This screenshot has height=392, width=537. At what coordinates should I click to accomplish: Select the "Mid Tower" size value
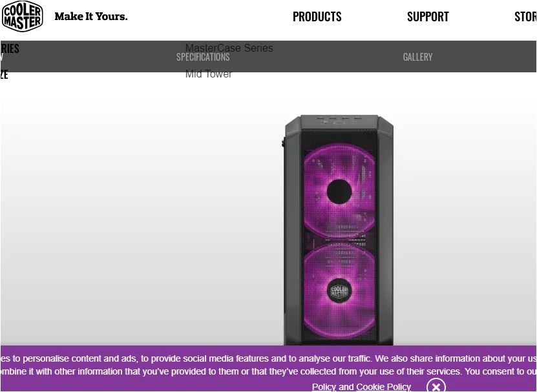click(209, 74)
